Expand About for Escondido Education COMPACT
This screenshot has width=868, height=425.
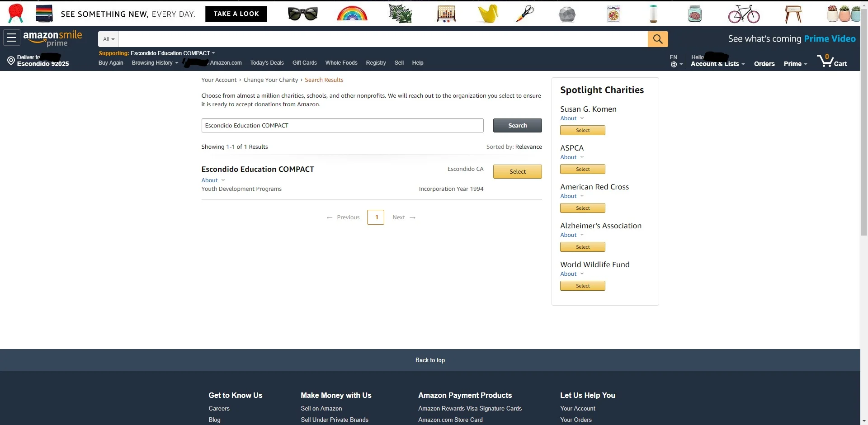pyautogui.click(x=213, y=180)
